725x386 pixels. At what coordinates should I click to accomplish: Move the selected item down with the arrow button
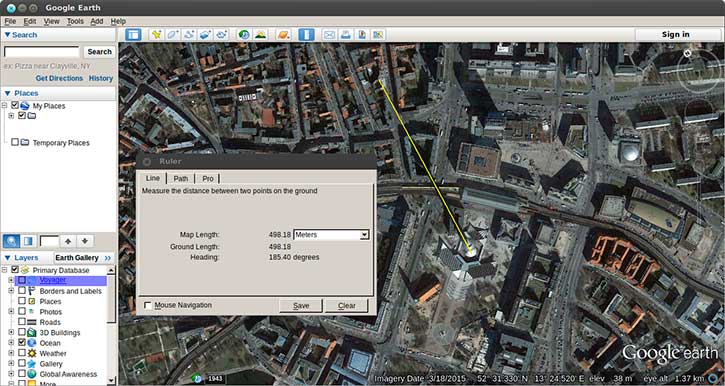click(85, 241)
